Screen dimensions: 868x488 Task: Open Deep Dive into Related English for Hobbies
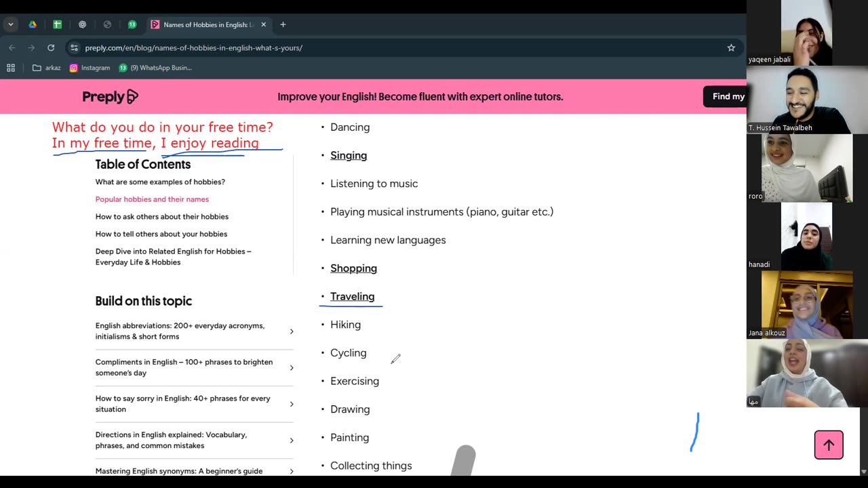(173, 257)
